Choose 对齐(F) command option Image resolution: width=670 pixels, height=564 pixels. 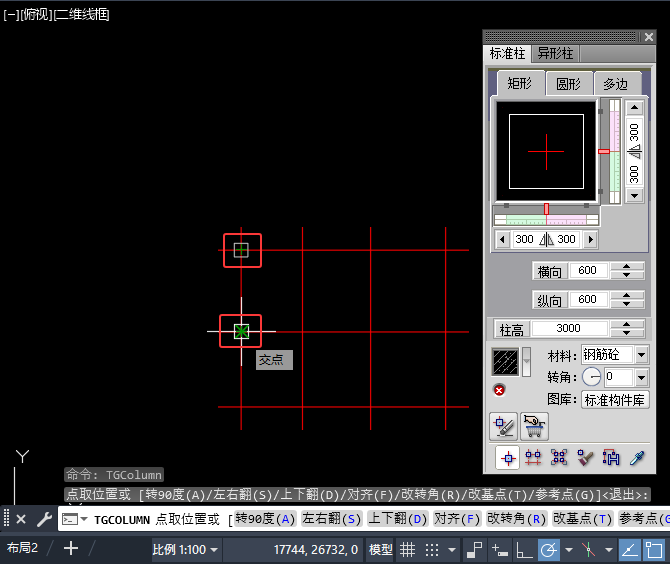[x=457, y=519]
